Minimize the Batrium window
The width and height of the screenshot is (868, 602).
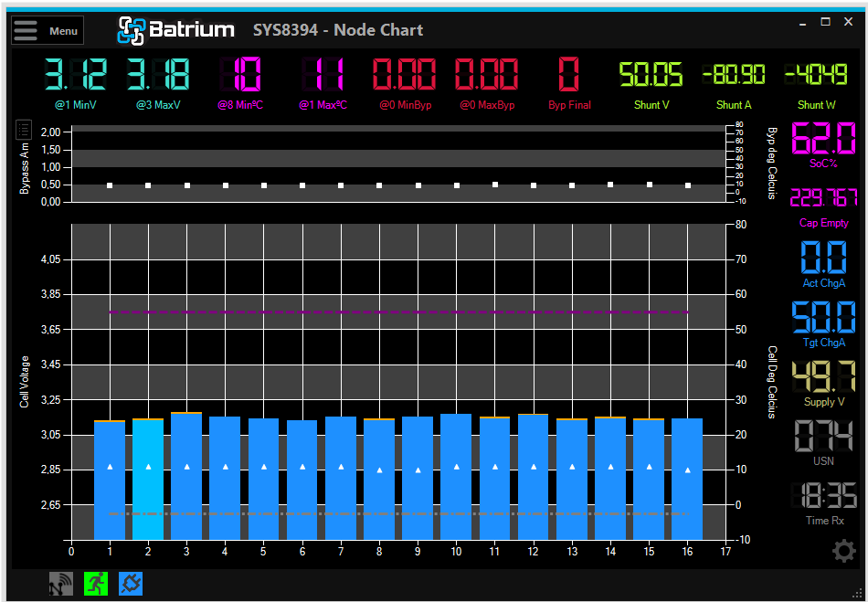[x=801, y=22]
